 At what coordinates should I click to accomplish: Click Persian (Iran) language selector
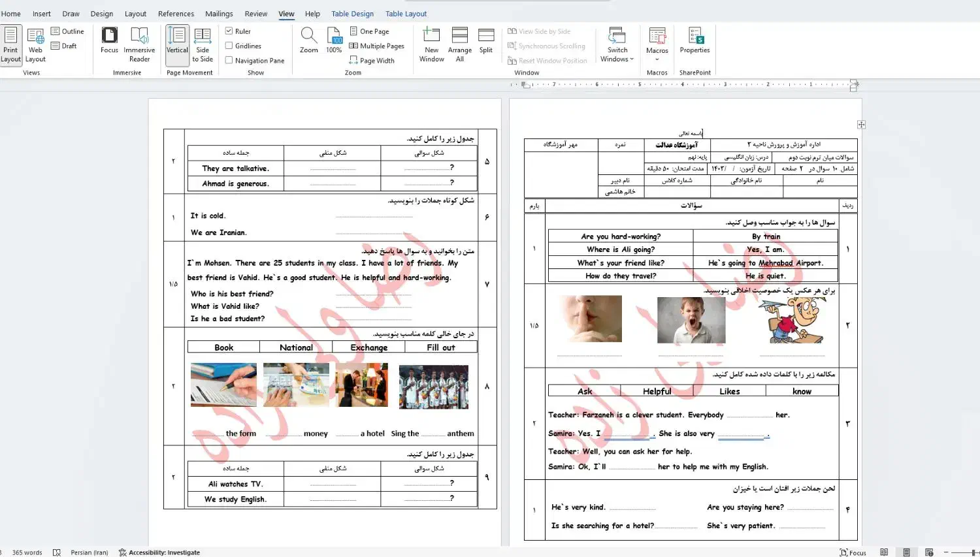click(x=90, y=552)
